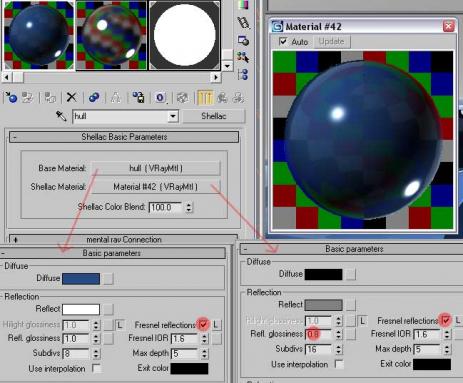Viewport: 463px width, 383px height.
Task: Enable Use interpolation in the hull panel
Action: tap(96, 368)
